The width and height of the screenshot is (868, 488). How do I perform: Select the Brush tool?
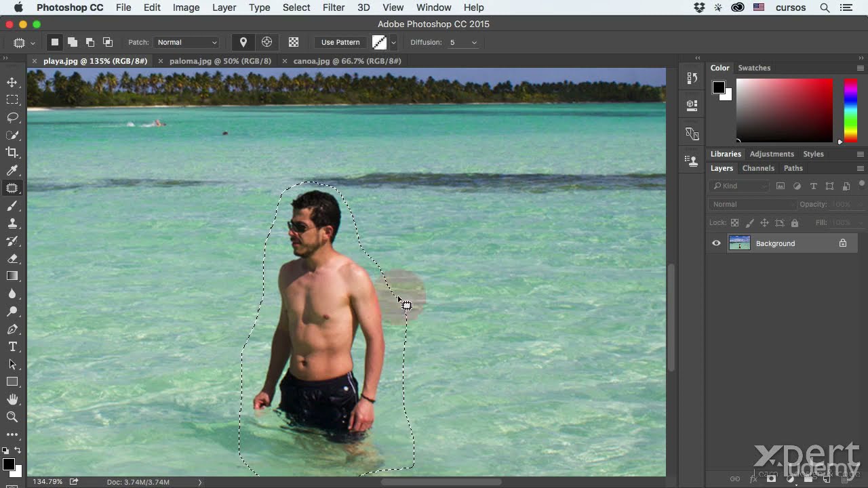click(x=12, y=205)
